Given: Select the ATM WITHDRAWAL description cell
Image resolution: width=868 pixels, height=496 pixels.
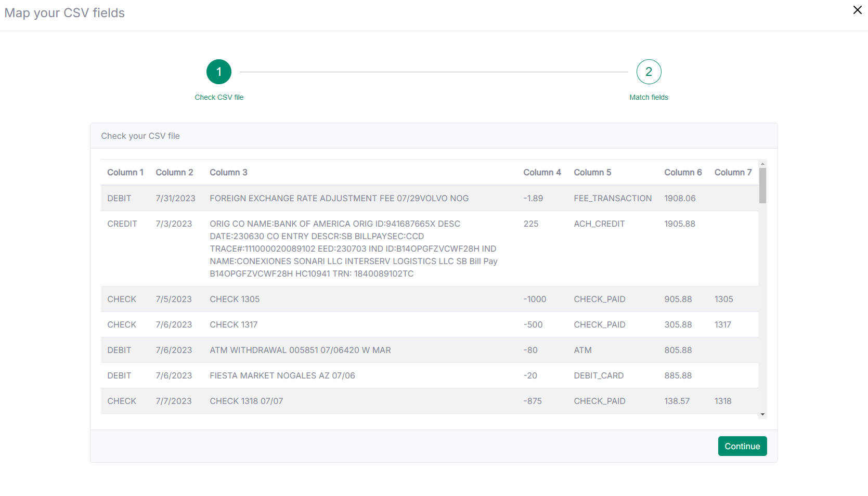Looking at the screenshot, I should point(300,350).
